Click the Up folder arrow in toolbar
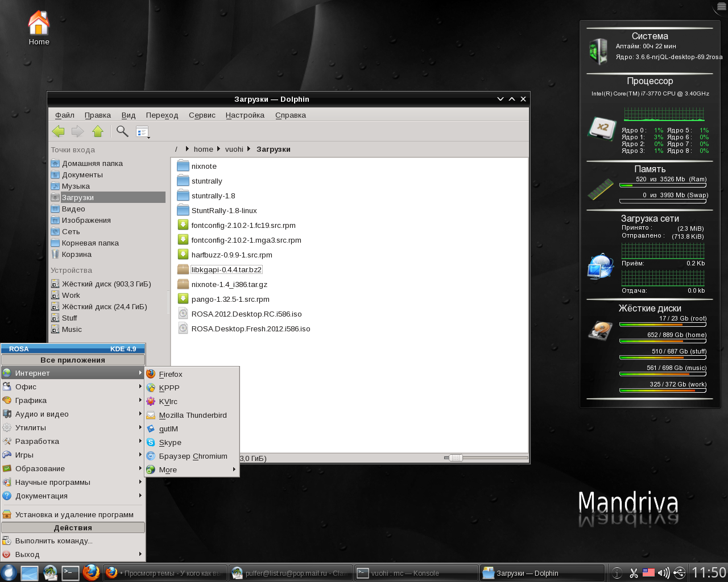 pyautogui.click(x=98, y=131)
